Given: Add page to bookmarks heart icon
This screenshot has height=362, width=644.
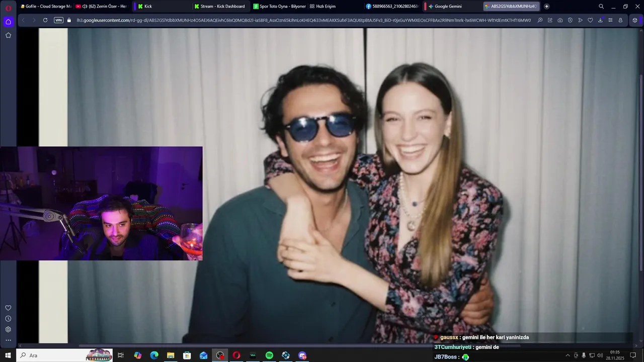Looking at the screenshot, I should point(590,20).
